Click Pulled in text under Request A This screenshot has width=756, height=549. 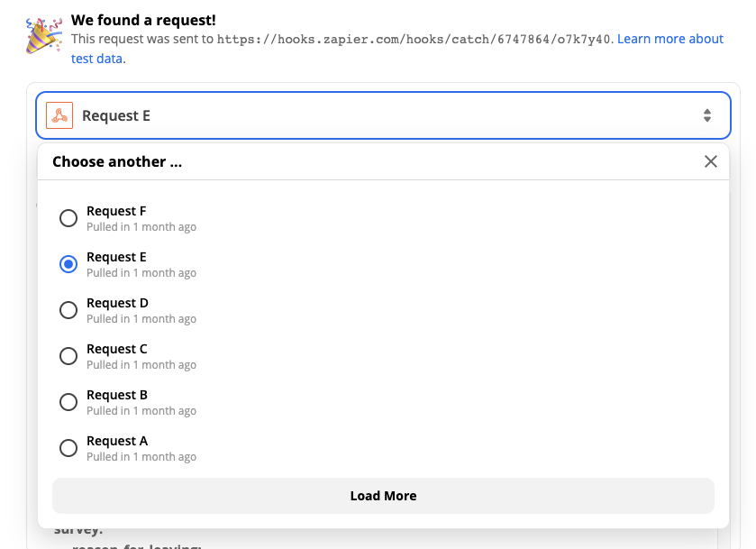[x=141, y=457]
